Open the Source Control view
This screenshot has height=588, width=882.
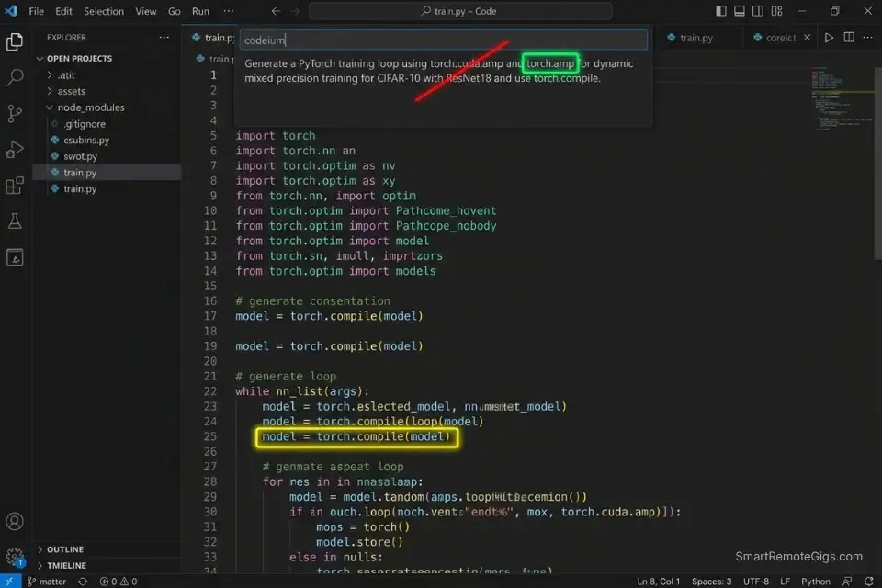coord(15,114)
